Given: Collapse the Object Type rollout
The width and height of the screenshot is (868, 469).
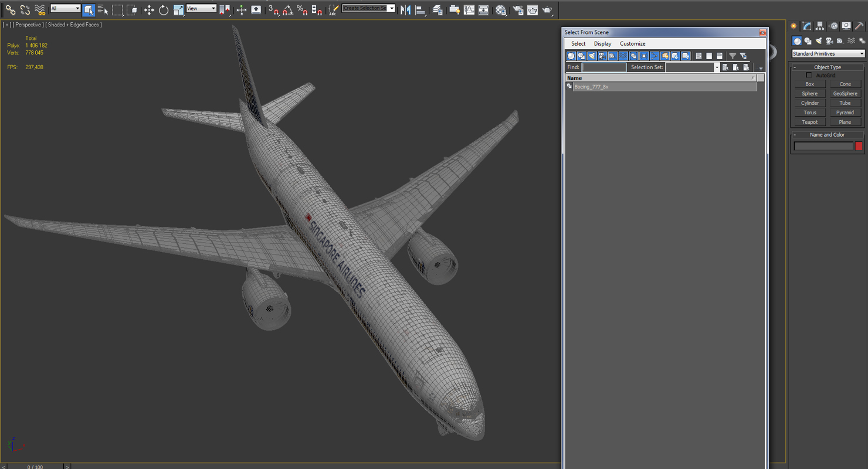Looking at the screenshot, I should pos(828,67).
